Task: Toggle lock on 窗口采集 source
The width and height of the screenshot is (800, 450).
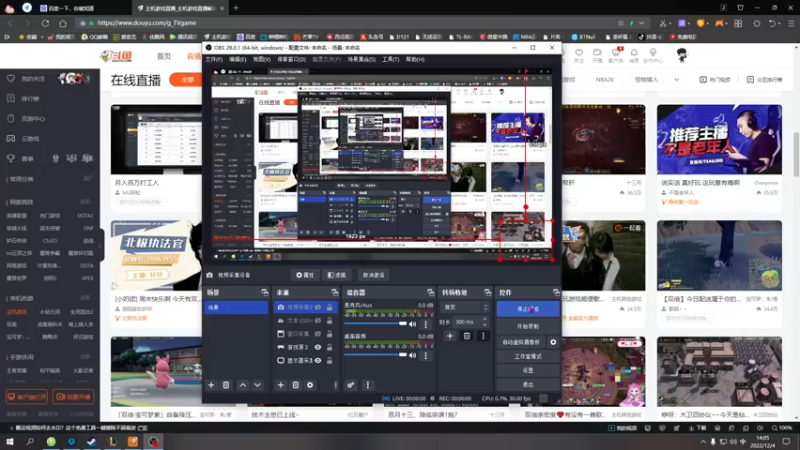Action: (x=330, y=334)
